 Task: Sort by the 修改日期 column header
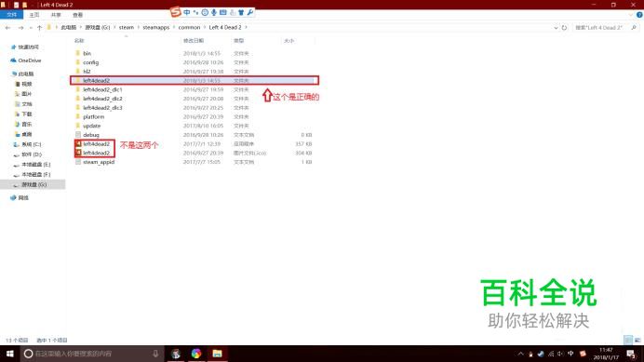coord(194,41)
